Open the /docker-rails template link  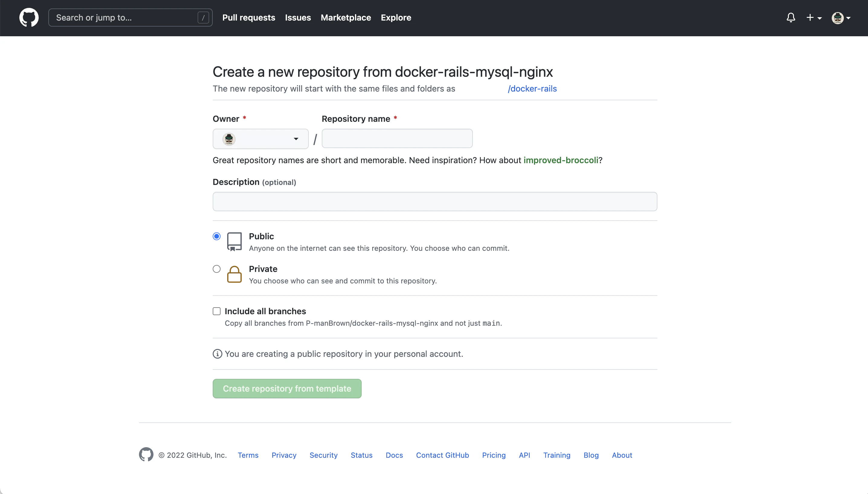532,89
